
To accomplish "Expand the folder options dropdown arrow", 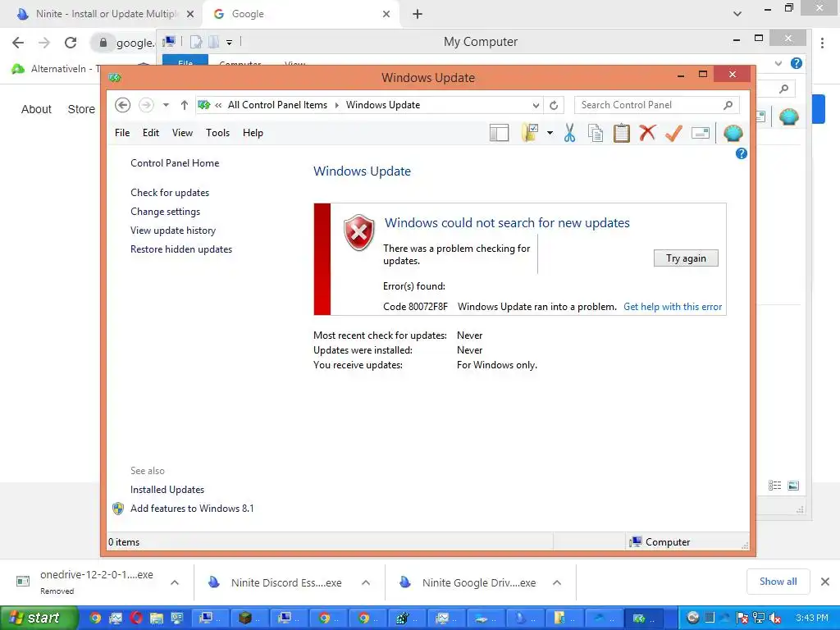I will click(x=550, y=133).
